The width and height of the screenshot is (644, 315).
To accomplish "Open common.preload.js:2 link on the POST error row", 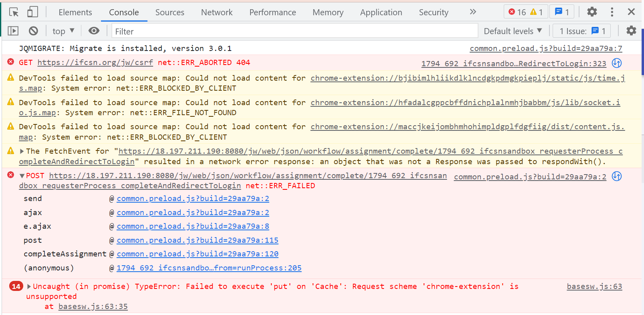I will point(530,177).
